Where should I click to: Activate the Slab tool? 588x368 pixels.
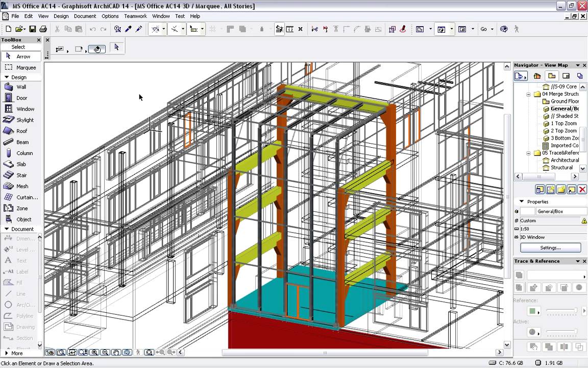tap(21, 164)
